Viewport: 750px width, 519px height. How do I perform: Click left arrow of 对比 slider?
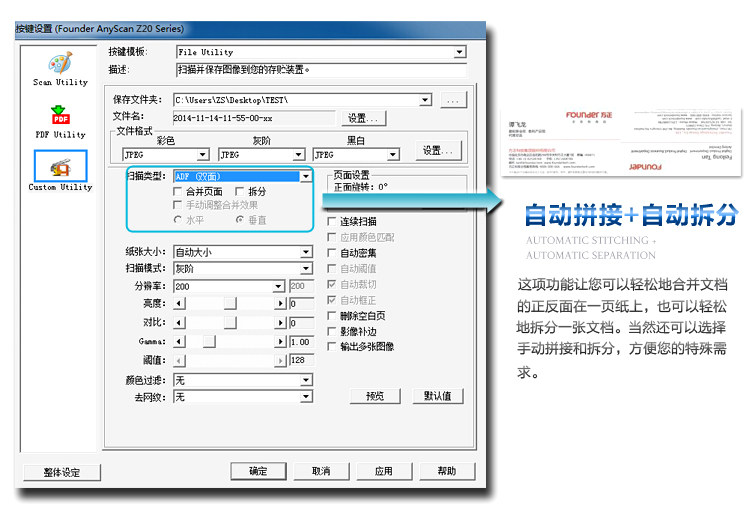(x=179, y=322)
